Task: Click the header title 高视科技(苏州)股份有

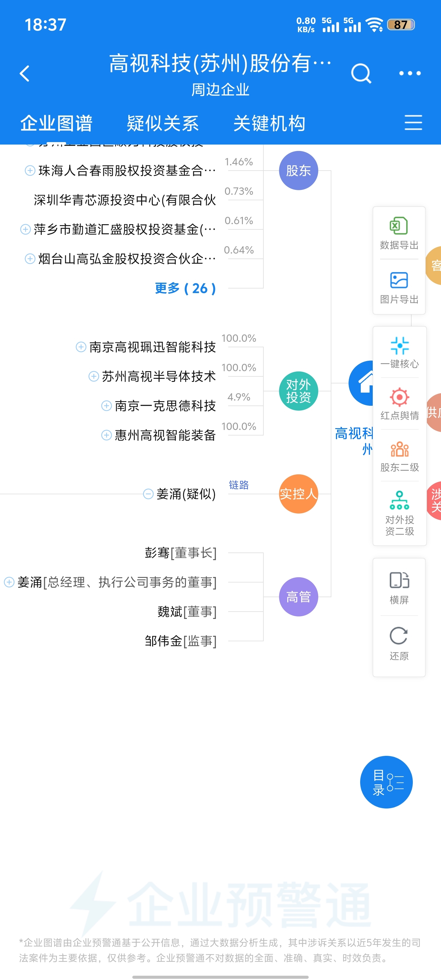Action: pos(220,63)
